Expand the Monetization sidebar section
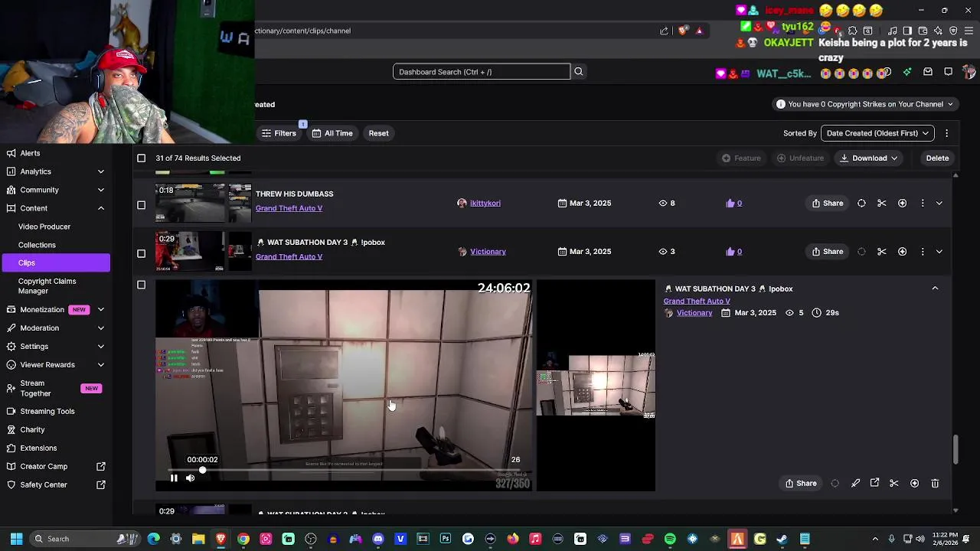The image size is (980, 551). click(100, 310)
